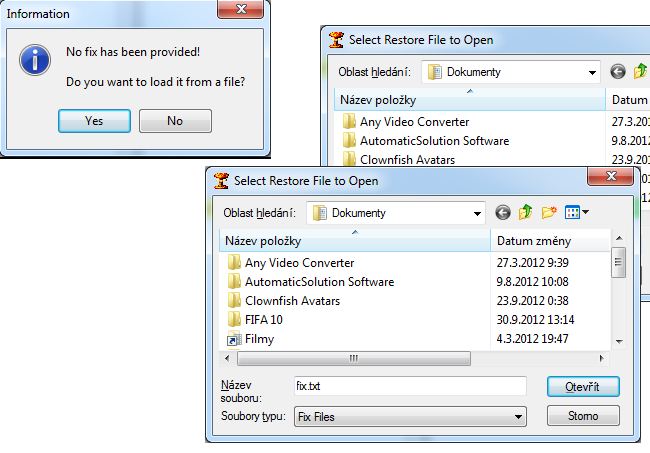This screenshot has width=650, height=453.
Task: Click the back arrow in the rear file dialog
Action: [x=617, y=71]
